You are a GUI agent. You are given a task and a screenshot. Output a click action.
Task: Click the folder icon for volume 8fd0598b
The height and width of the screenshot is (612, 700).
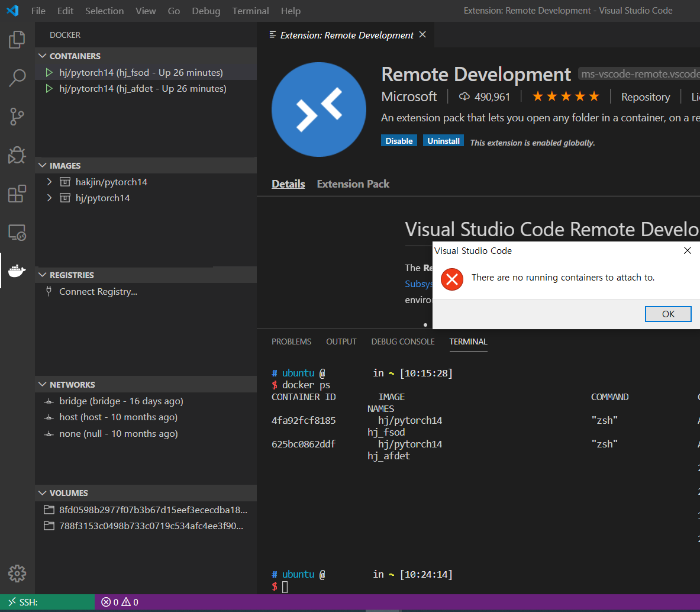click(49, 510)
